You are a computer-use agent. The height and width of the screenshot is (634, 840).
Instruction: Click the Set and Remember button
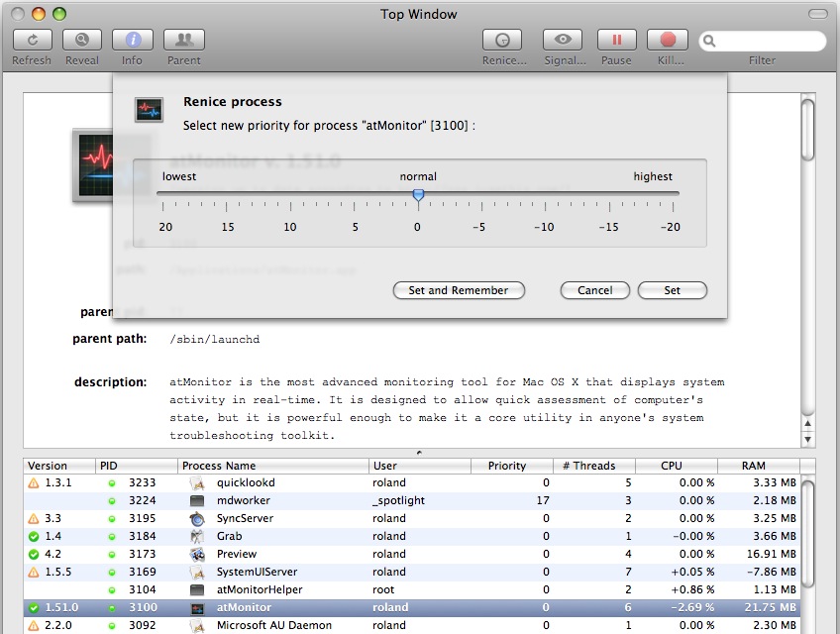coord(459,290)
